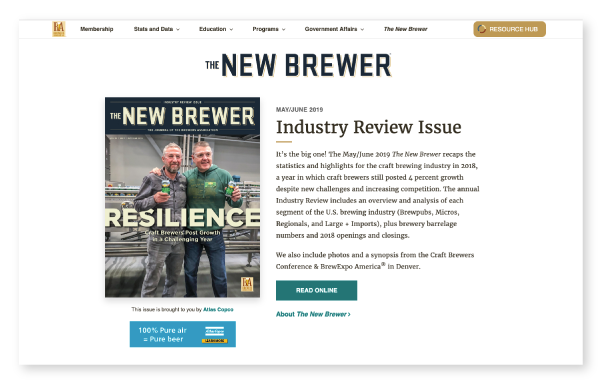
Task: Click the Brewers Association logo icon
Action: [x=59, y=29]
